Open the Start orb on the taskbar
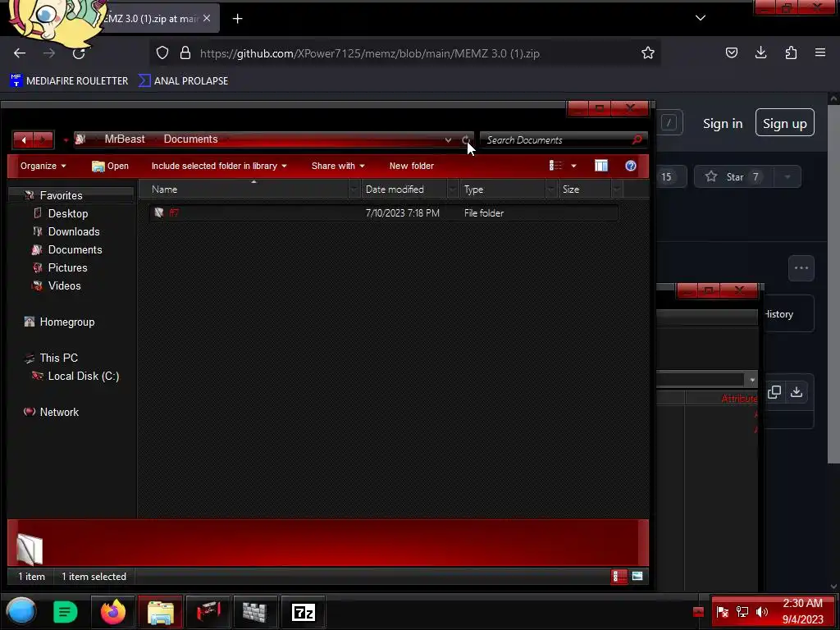Image resolution: width=840 pixels, height=630 pixels. click(x=21, y=611)
